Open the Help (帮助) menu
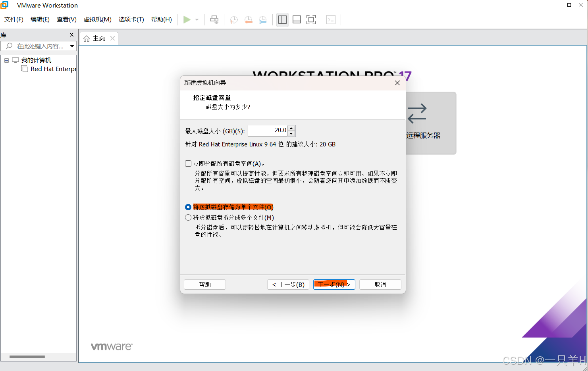 tap(162, 19)
